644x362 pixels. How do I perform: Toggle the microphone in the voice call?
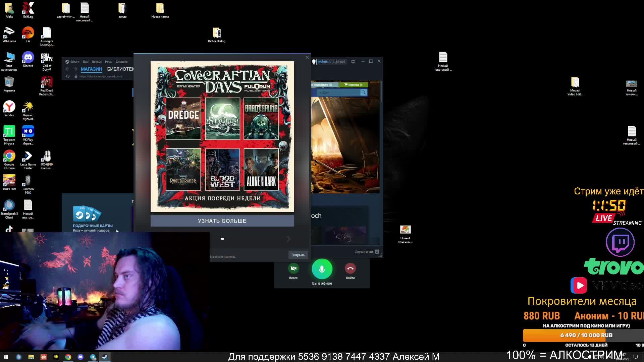(x=322, y=269)
